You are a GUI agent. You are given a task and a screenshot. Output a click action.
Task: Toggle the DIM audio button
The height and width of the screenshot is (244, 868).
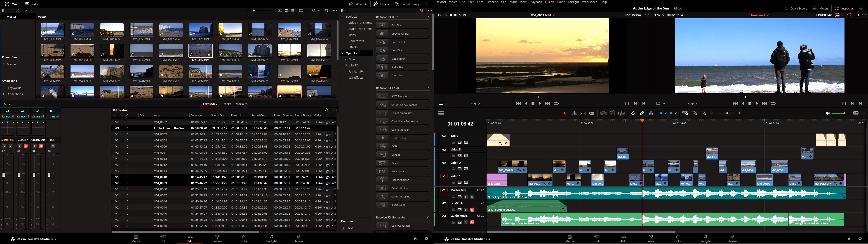pos(856,113)
